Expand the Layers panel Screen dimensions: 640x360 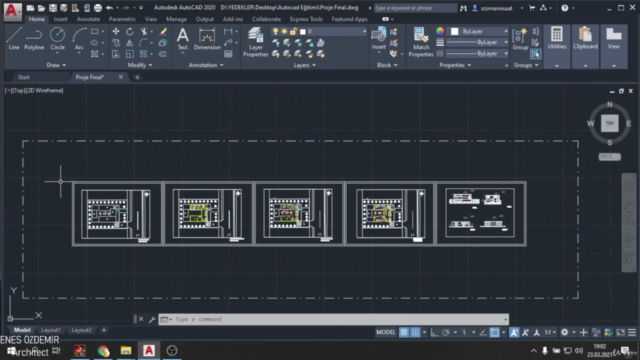(304, 65)
